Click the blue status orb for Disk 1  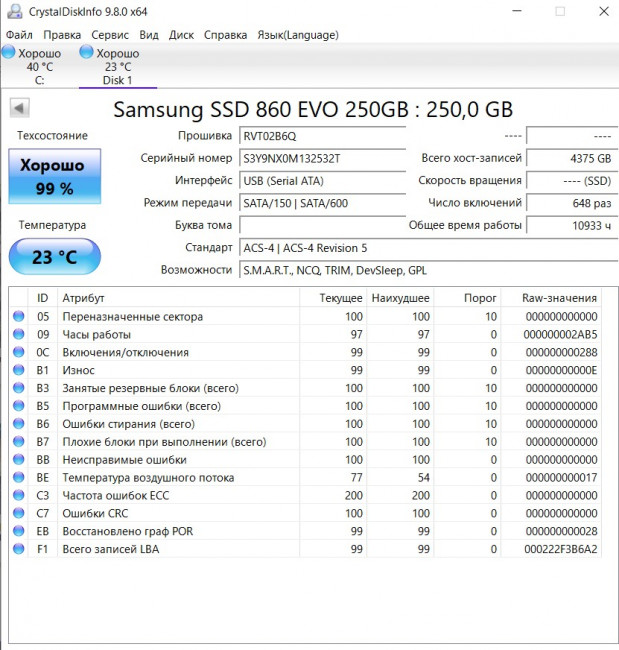(86, 52)
